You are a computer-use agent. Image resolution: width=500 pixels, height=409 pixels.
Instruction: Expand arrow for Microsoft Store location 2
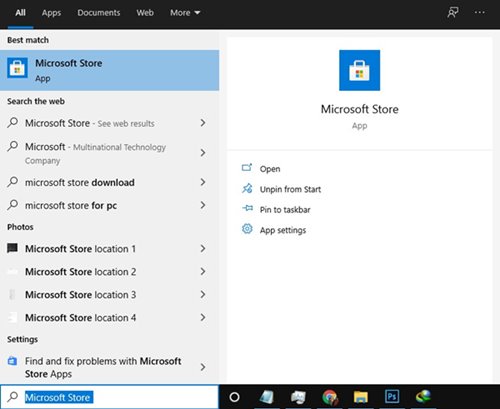click(x=203, y=271)
